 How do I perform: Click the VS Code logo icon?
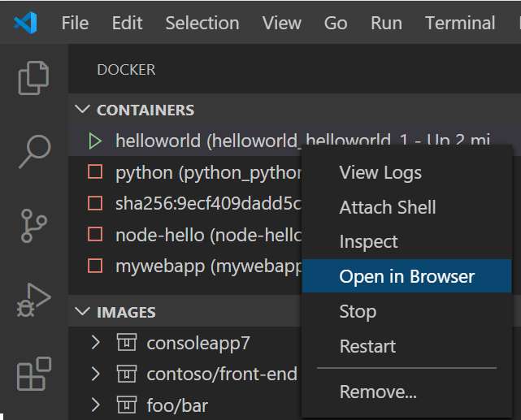(x=25, y=23)
